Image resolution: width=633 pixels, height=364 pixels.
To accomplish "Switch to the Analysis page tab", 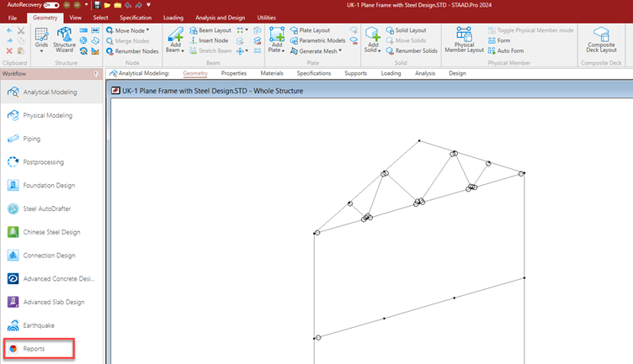I will click(425, 73).
